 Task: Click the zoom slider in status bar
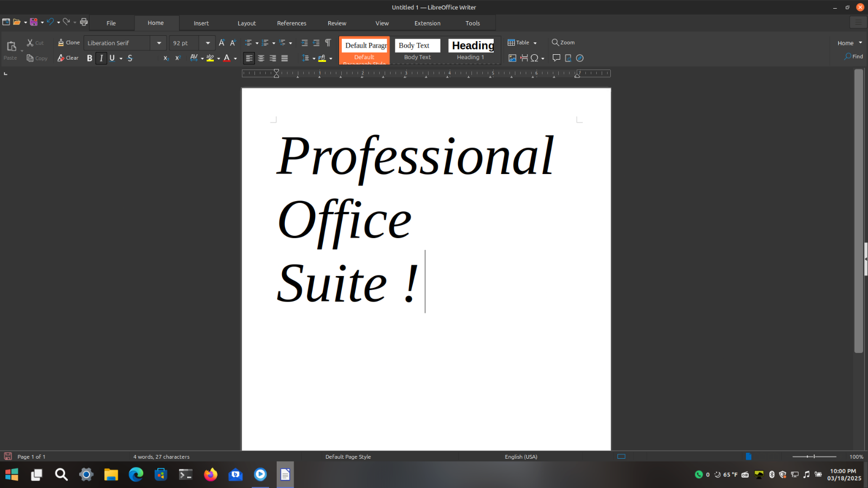point(814,457)
